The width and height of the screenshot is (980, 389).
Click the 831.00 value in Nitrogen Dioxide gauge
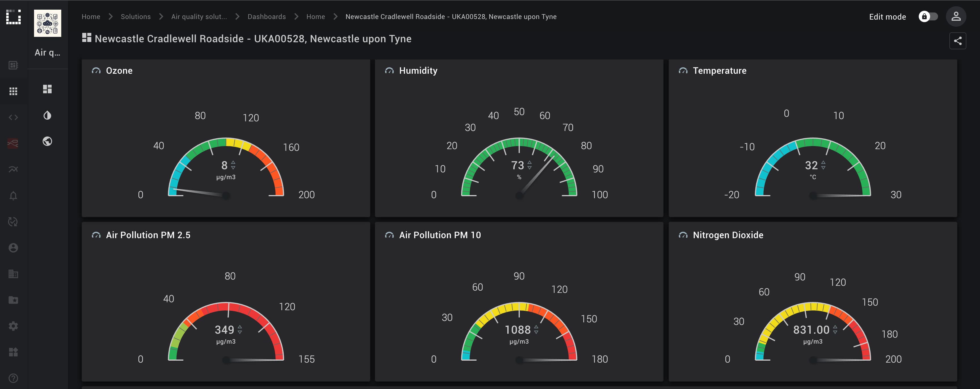pyautogui.click(x=811, y=330)
